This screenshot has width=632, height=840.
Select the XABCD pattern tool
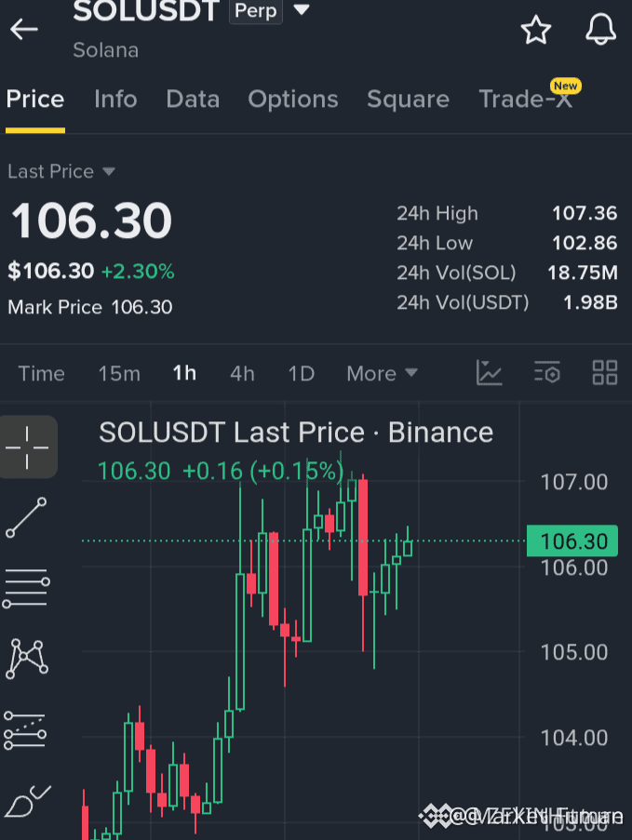27,659
